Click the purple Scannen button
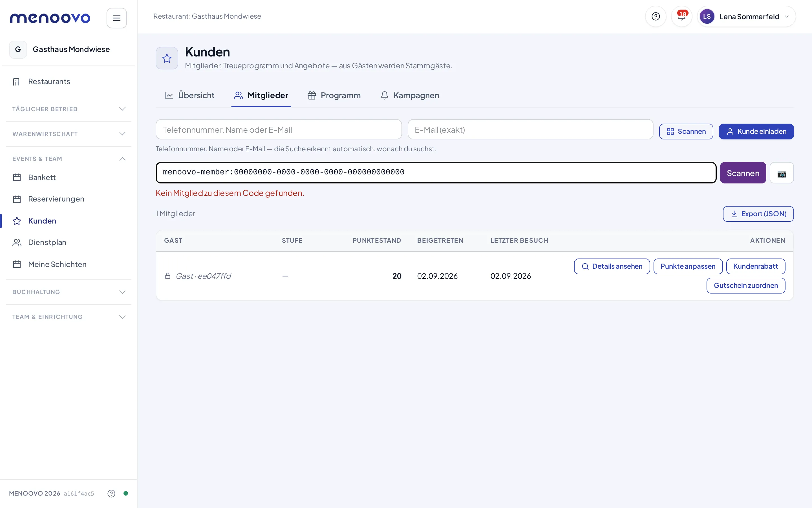Image resolution: width=812 pixels, height=508 pixels. tap(743, 173)
